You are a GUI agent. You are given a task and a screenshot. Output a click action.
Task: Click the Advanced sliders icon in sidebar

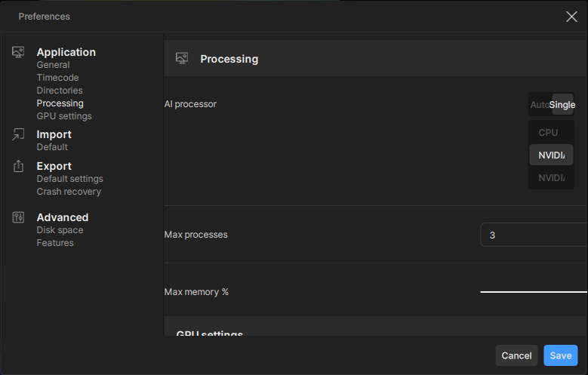pyautogui.click(x=19, y=217)
